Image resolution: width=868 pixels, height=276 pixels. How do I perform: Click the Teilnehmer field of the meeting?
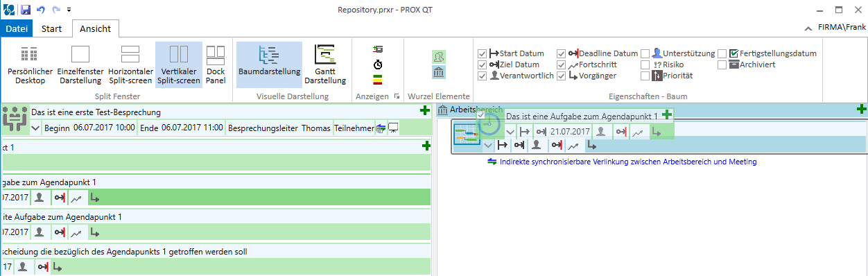tap(354, 128)
